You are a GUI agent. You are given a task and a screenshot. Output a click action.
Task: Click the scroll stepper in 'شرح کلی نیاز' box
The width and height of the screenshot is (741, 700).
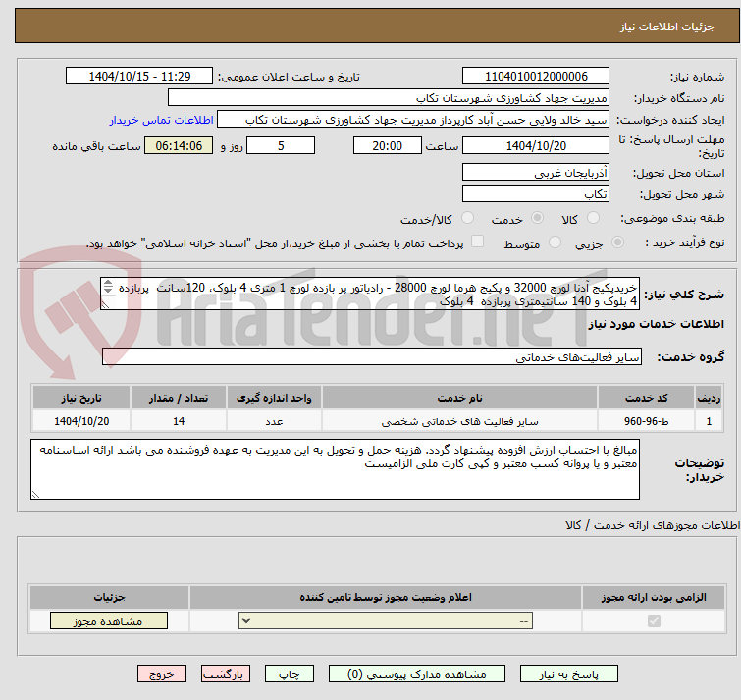tap(108, 287)
